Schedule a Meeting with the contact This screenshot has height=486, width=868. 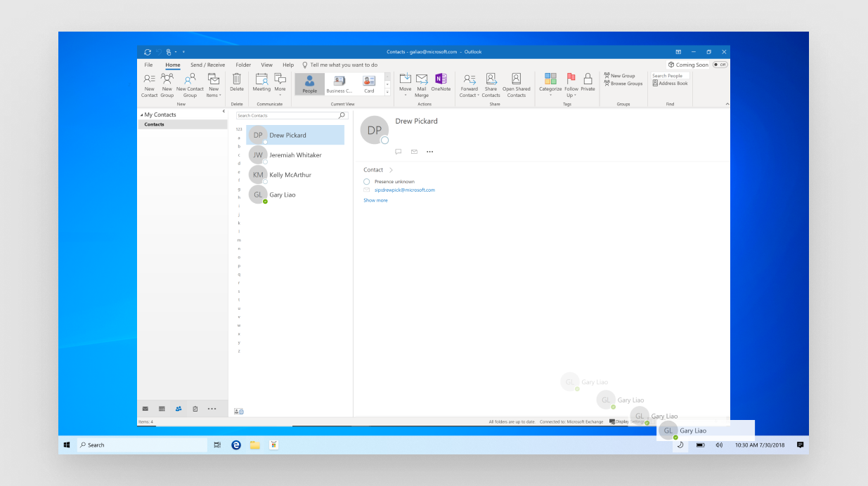tap(261, 82)
